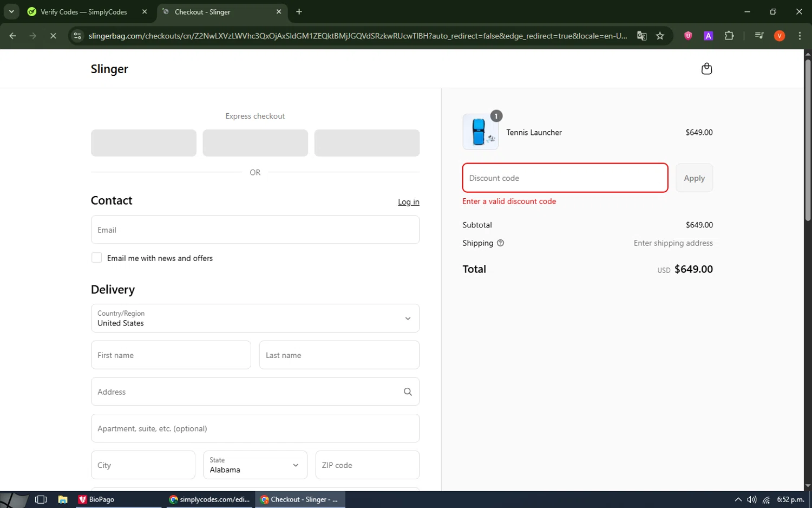Open site information icon in address bar
812x508 pixels.
pos(77,36)
